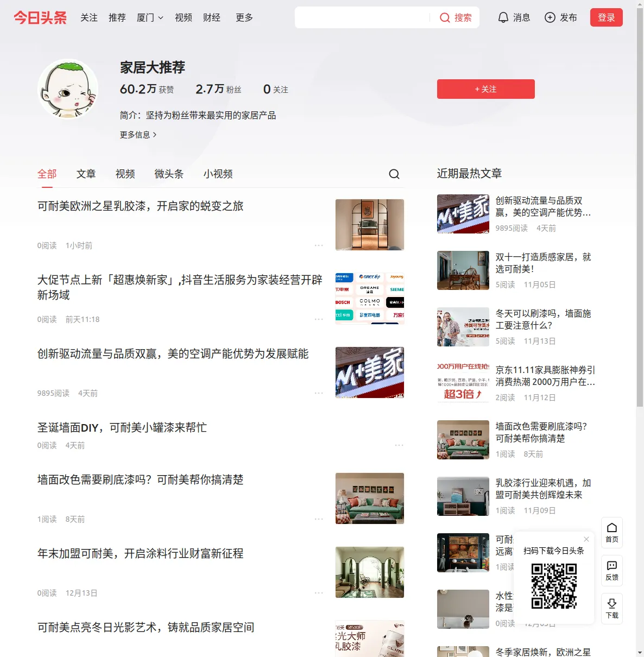Image resolution: width=644 pixels, height=657 pixels.
Task: Switch to the profile 视频 tab
Action: pos(125,174)
